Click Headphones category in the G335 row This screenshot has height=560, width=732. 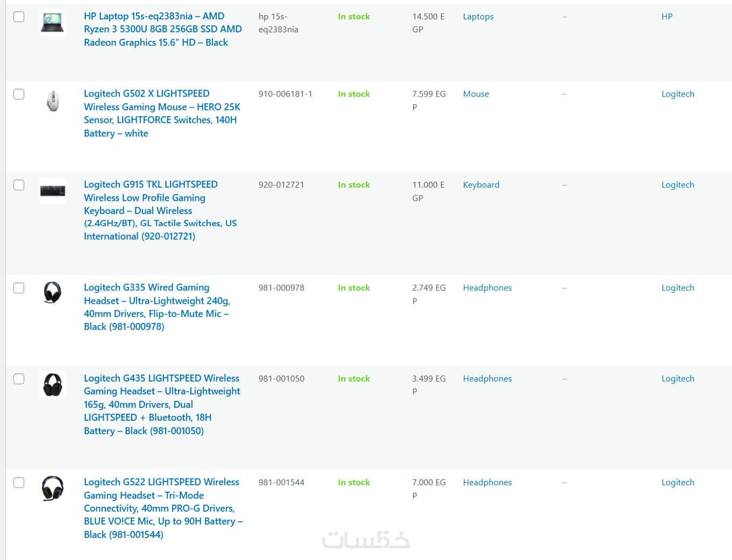point(487,288)
